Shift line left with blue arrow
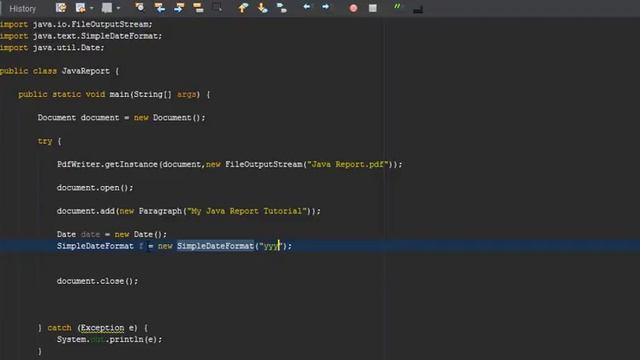 pyautogui.click(x=307, y=7)
